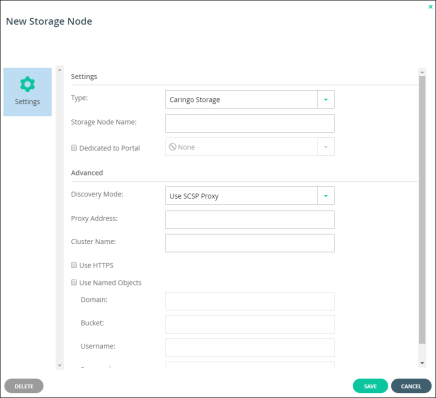436x398 pixels.
Task: Focus the Storage Node Name field
Action: pos(250,123)
